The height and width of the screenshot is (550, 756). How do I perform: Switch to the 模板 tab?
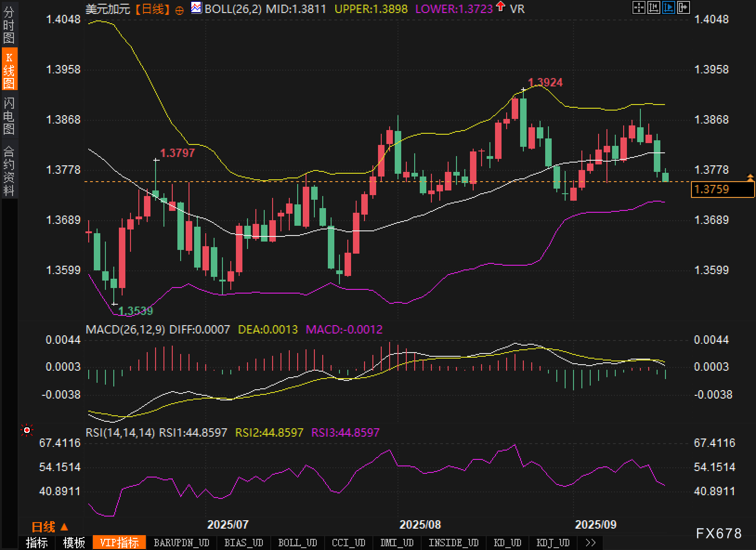click(74, 543)
